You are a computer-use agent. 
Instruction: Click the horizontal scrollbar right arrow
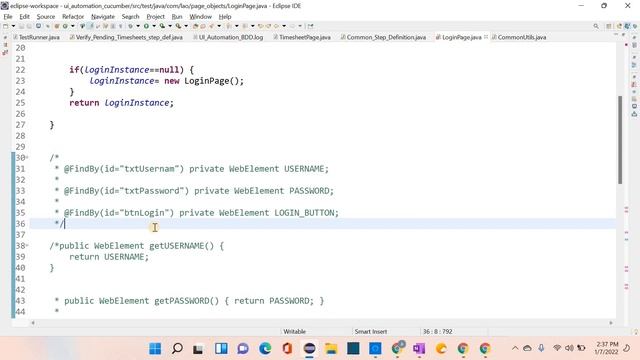click(x=611, y=323)
